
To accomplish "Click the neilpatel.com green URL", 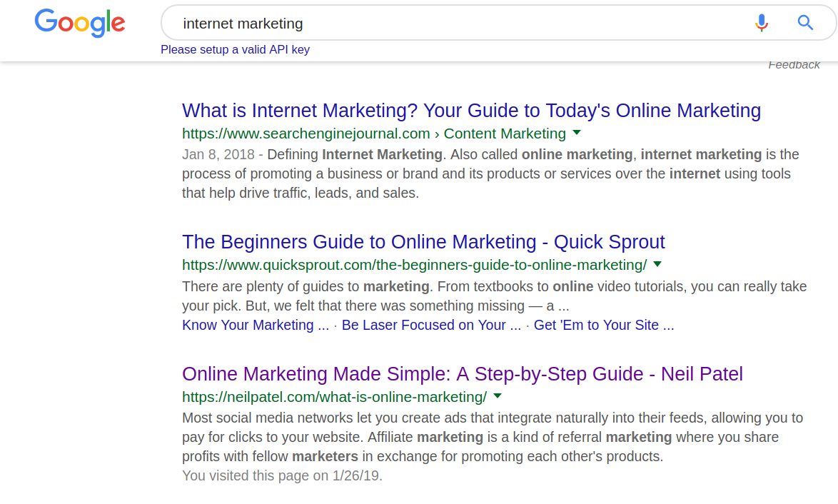I will 334,396.
